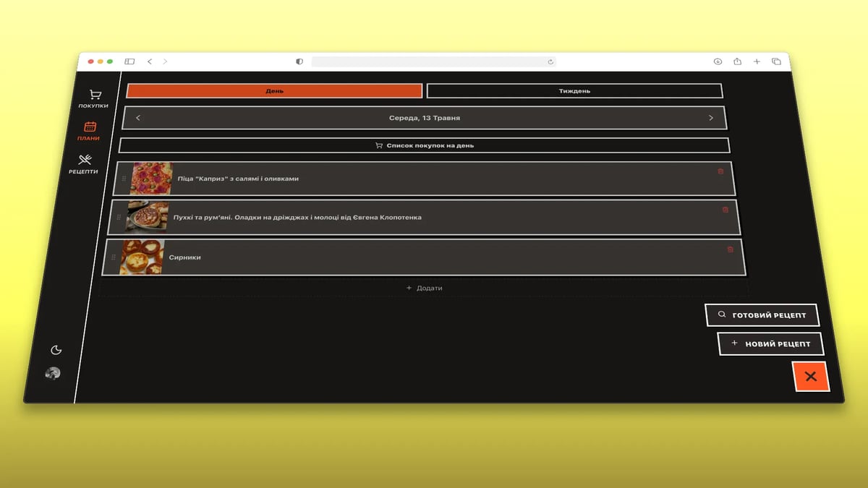Show browser downloads
Image resolution: width=868 pixels, height=488 pixels.
718,61
